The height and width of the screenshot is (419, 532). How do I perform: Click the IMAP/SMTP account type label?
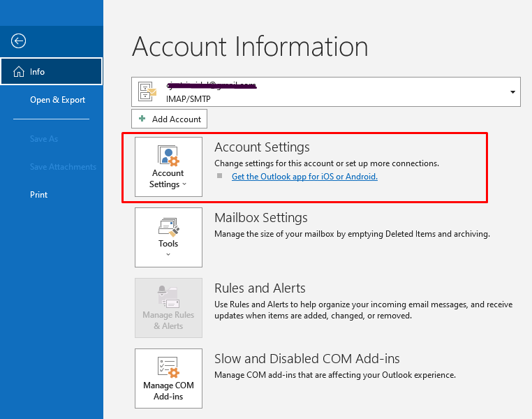tap(189, 98)
